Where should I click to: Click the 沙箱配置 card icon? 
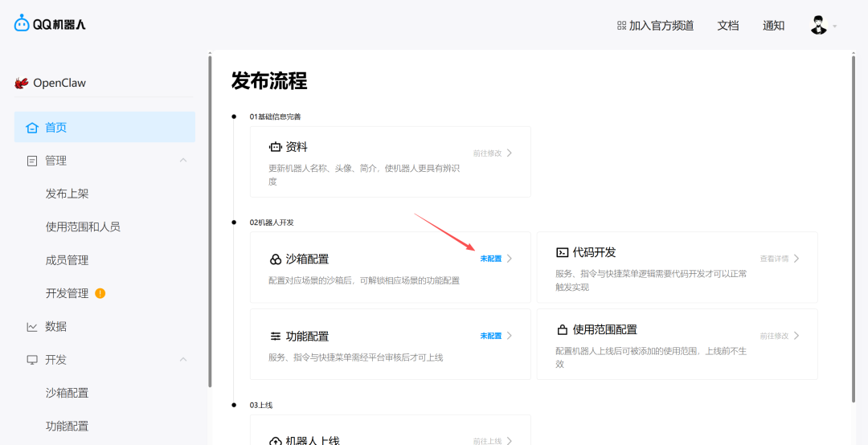point(276,259)
